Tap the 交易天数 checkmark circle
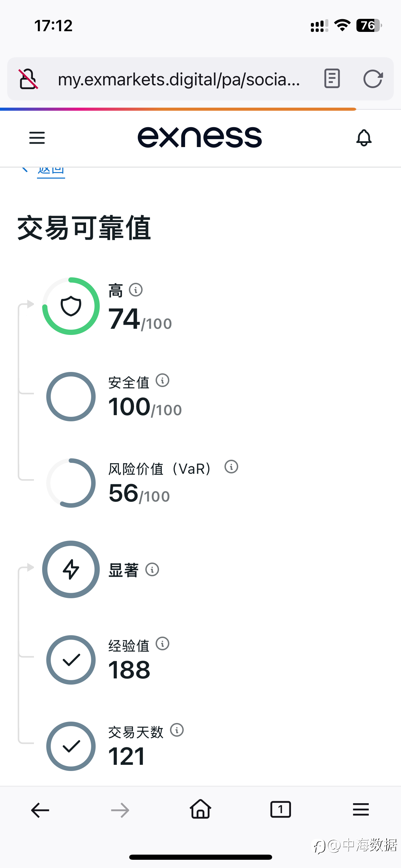The image size is (401, 868). 71,746
